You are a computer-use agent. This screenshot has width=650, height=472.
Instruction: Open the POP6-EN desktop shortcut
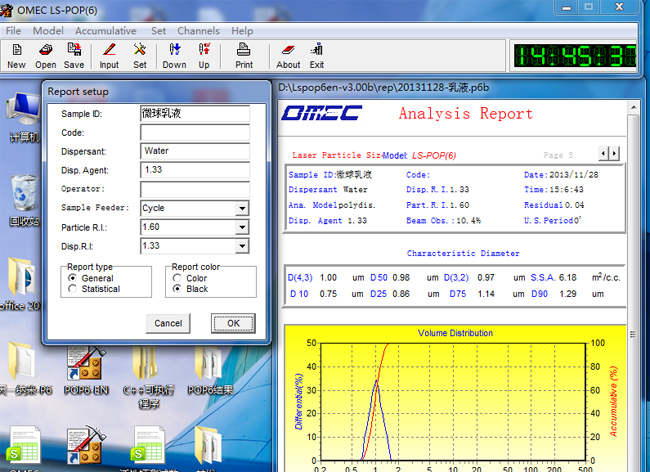(86, 369)
